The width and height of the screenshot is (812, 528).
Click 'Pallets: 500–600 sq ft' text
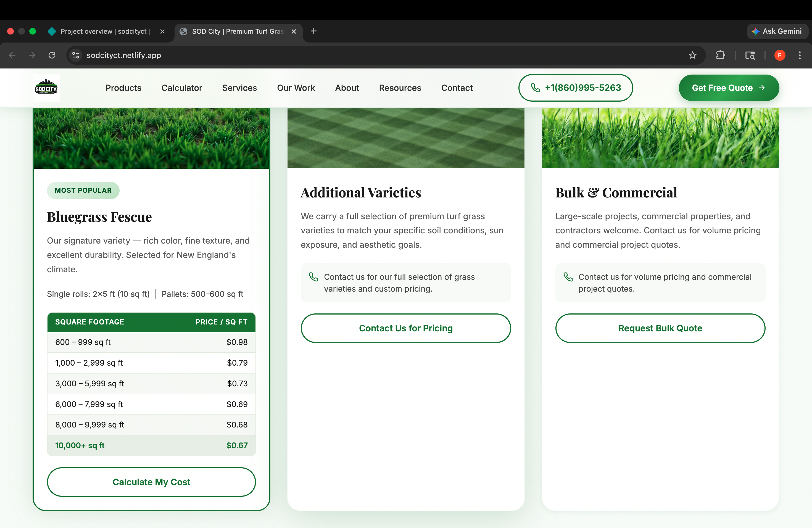202,294
